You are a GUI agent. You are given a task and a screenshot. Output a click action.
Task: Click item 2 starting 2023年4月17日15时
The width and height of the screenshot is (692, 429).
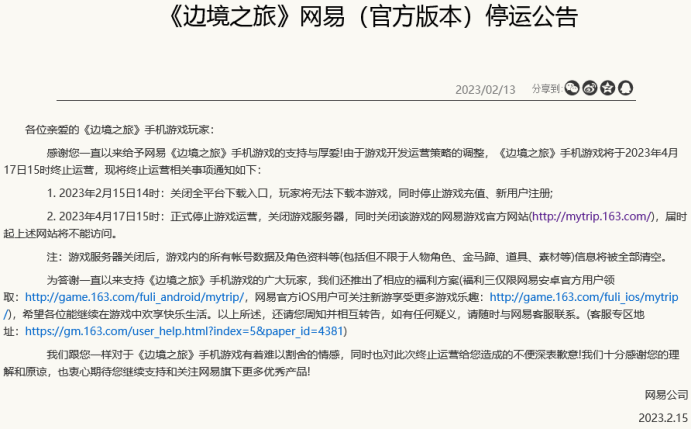(x=346, y=225)
